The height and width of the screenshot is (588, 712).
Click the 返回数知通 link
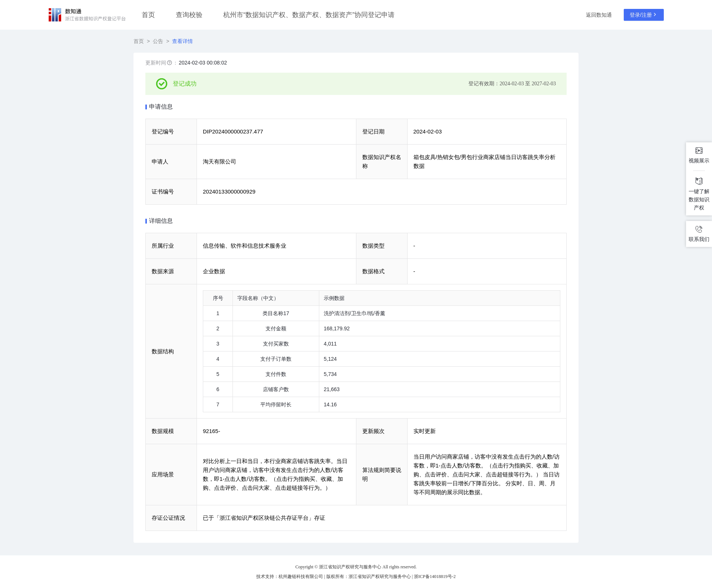pos(599,15)
